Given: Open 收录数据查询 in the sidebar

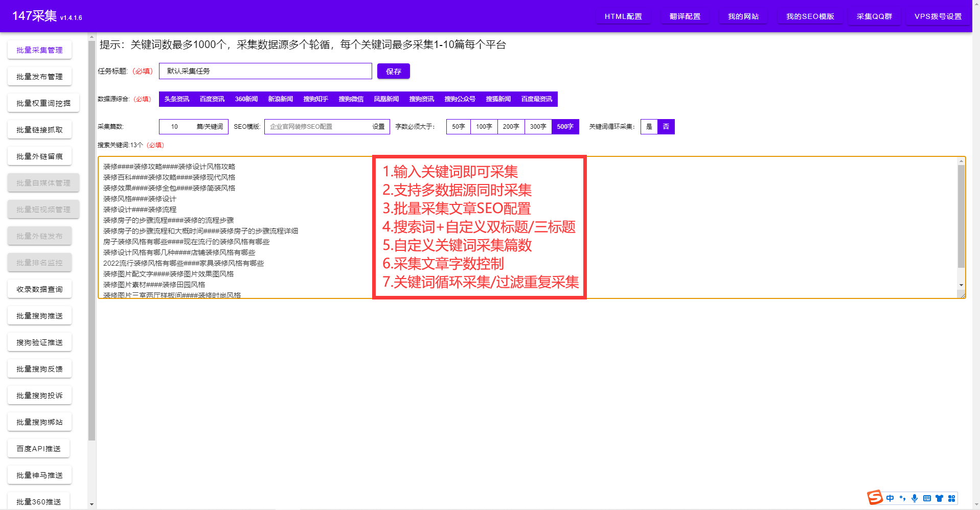Looking at the screenshot, I should click(x=39, y=289).
